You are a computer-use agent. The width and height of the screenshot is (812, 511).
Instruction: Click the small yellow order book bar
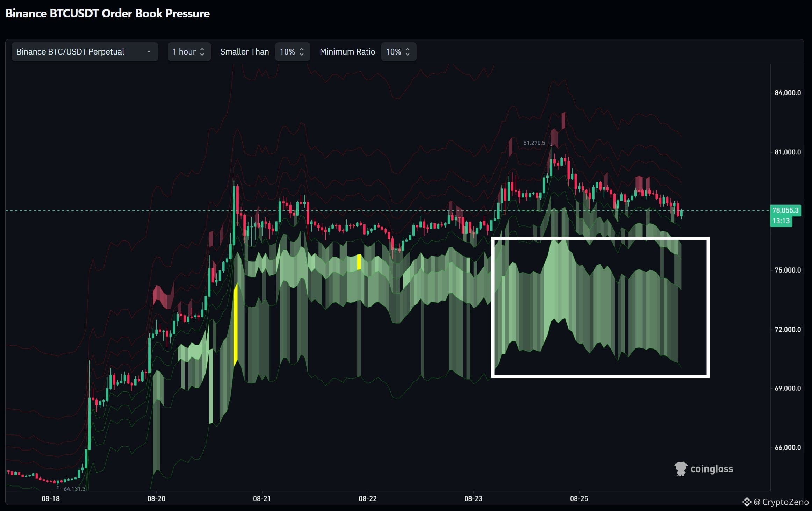[359, 262]
